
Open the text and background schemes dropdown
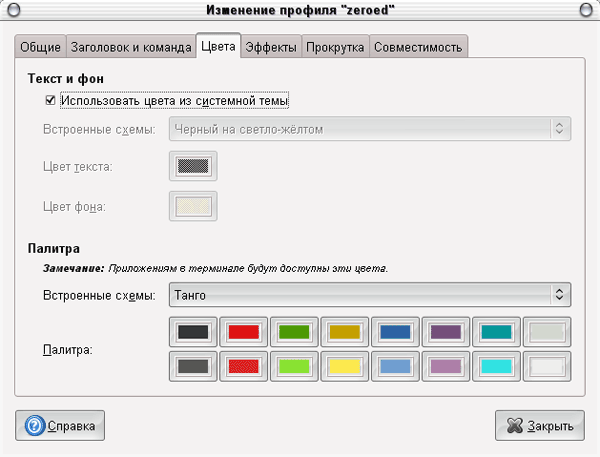tap(368, 129)
